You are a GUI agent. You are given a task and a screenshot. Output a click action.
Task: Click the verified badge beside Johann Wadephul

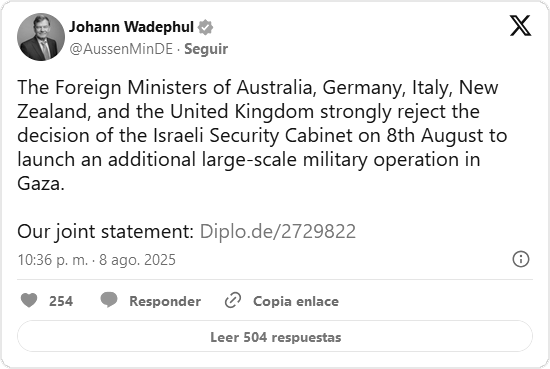coord(205,27)
